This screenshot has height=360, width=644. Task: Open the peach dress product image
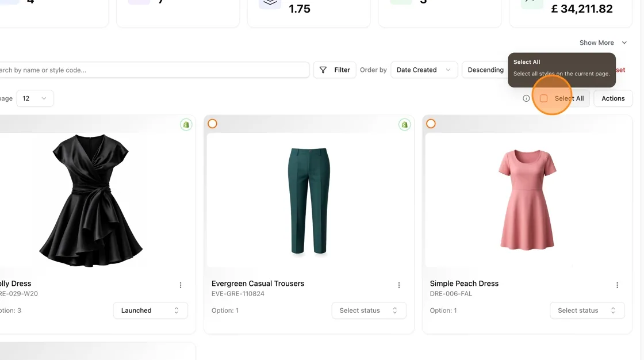coord(527,200)
